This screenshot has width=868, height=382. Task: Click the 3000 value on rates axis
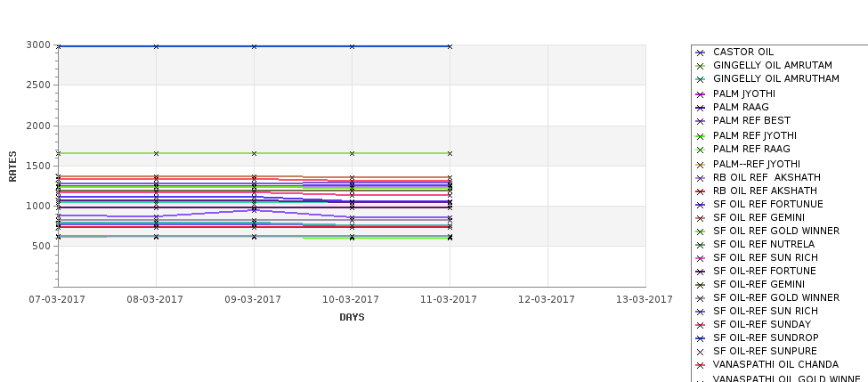point(38,45)
